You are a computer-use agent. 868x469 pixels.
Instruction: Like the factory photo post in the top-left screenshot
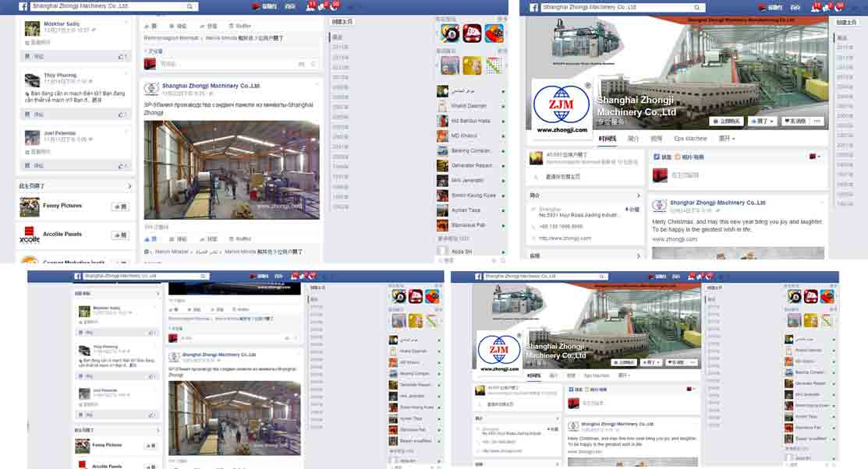(151, 239)
